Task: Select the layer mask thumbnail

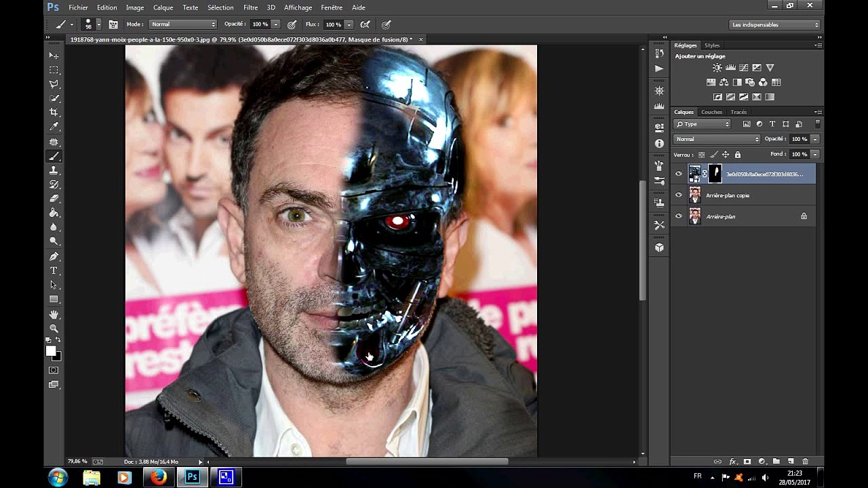Action: click(x=715, y=174)
